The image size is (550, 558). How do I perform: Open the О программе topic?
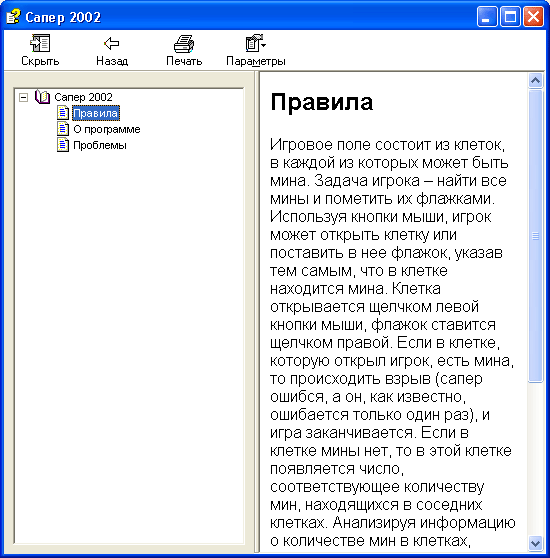(107, 129)
